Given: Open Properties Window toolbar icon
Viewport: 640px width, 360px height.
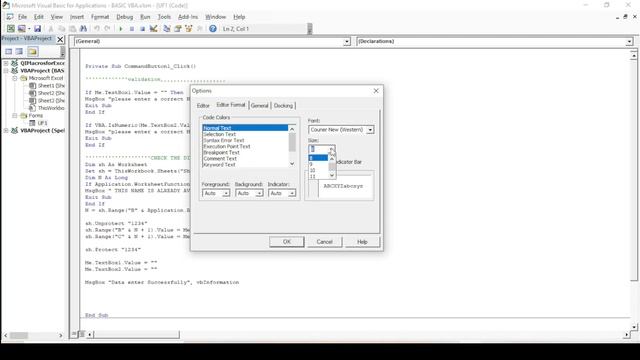Looking at the screenshot, I should tap(178, 29).
